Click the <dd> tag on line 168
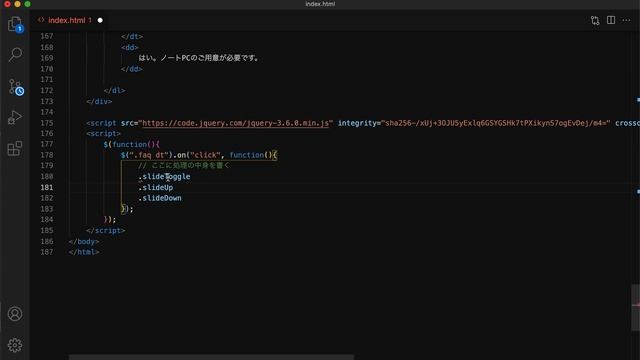The width and height of the screenshot is (640, 360). 129,47
